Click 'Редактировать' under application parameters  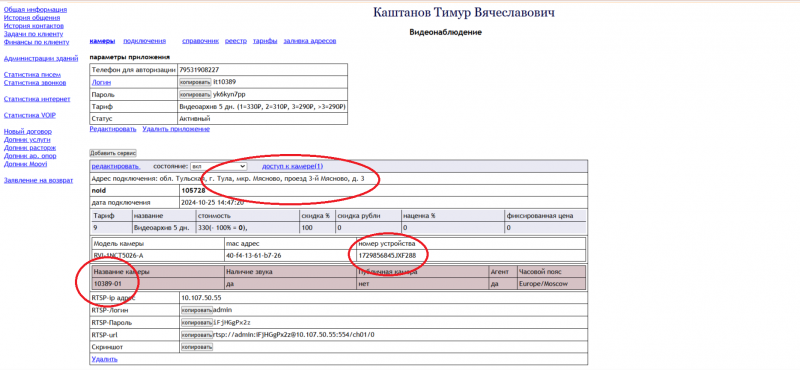click(x=113, y=129)
